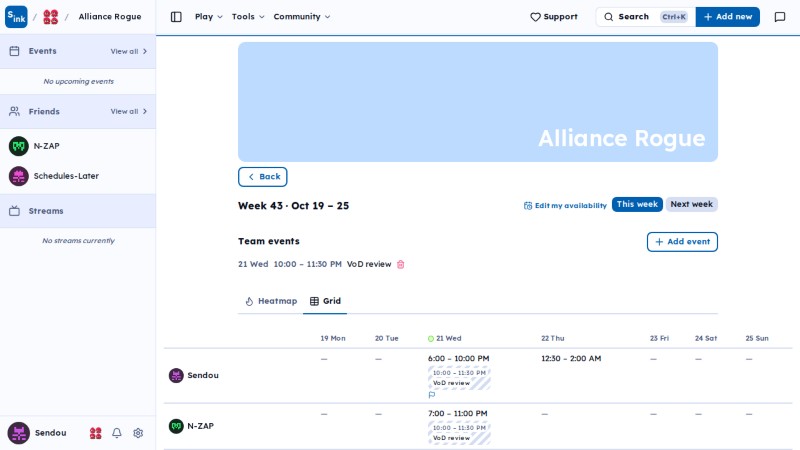This screenshot has width=800, height=450.
Task: View all events chevron link
Action: pyautogui.click(x=129, y=52)
